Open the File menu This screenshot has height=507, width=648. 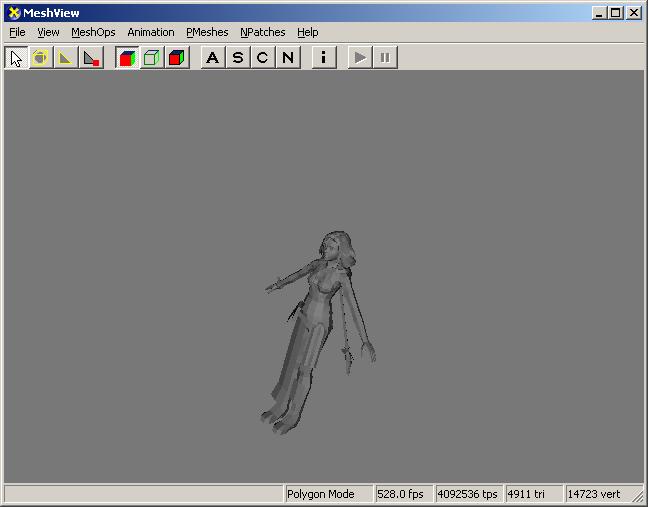click(x=17, y=32)
